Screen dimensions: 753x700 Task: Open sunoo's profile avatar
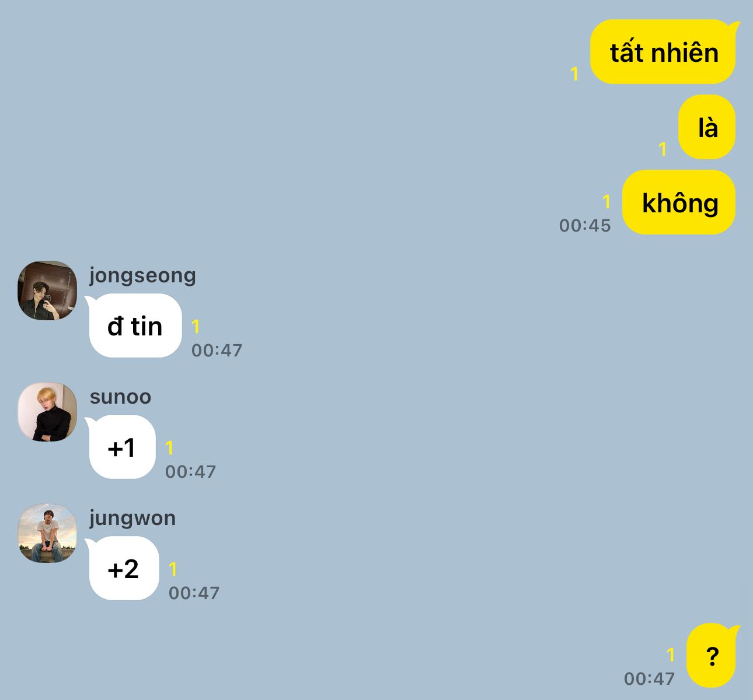coord(47,412)
